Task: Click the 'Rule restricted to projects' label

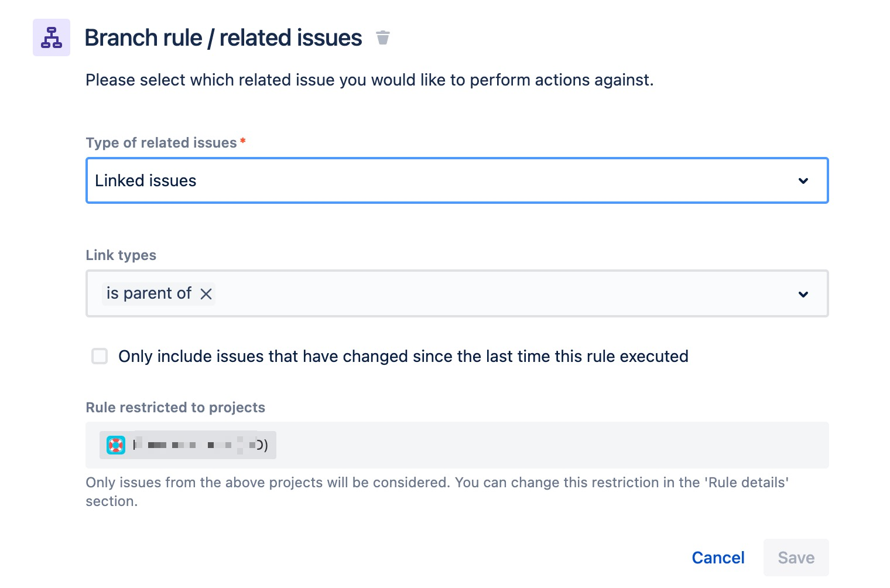Action: tap(175, 408)
